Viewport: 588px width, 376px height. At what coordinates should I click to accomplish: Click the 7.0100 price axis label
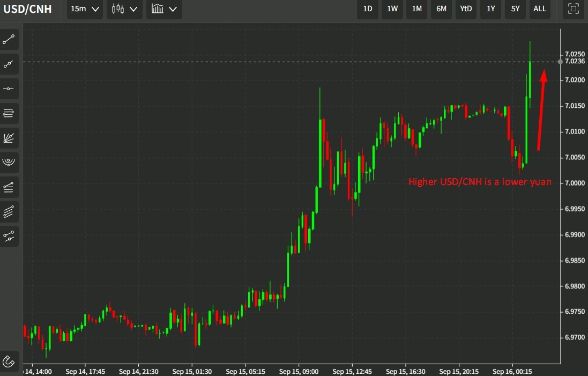[575, 131]
